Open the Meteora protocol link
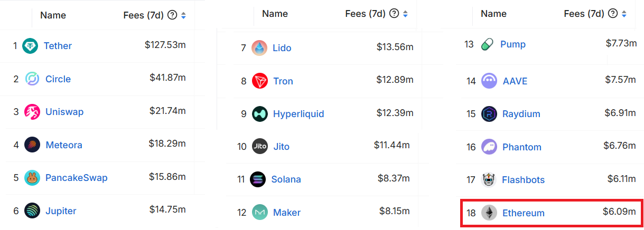 coord(64,145)
